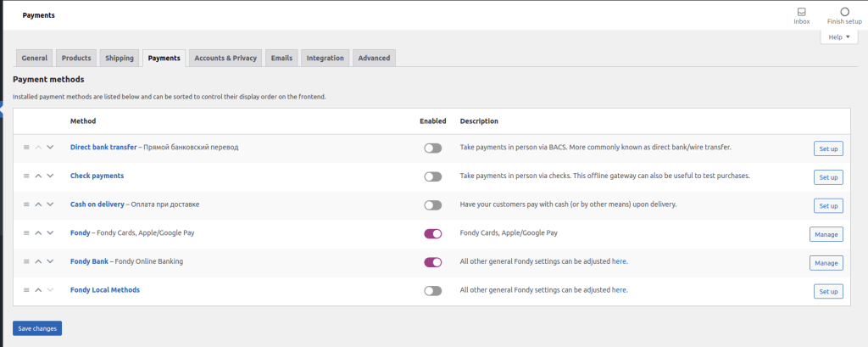The image size is (868, 347).
Task: Switch to the Shipping tab
Action: (120, 58)
